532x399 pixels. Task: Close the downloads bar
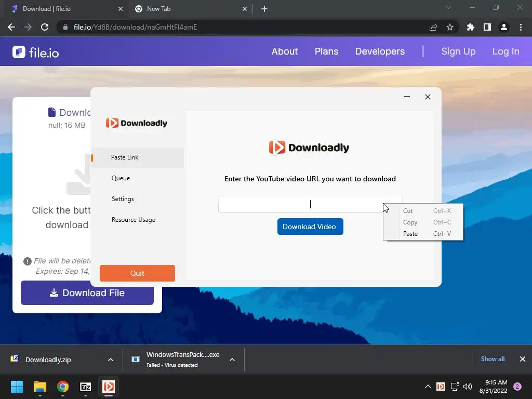pos(523,359)
